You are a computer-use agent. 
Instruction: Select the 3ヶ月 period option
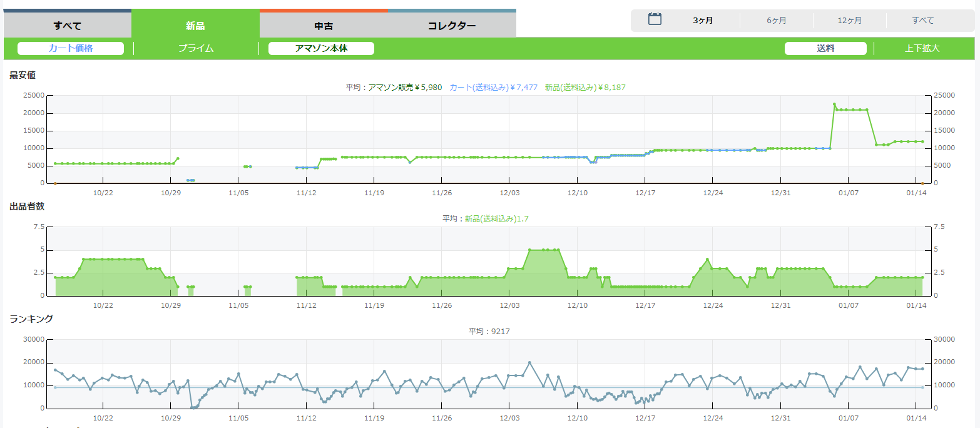(x=703, y=21)
